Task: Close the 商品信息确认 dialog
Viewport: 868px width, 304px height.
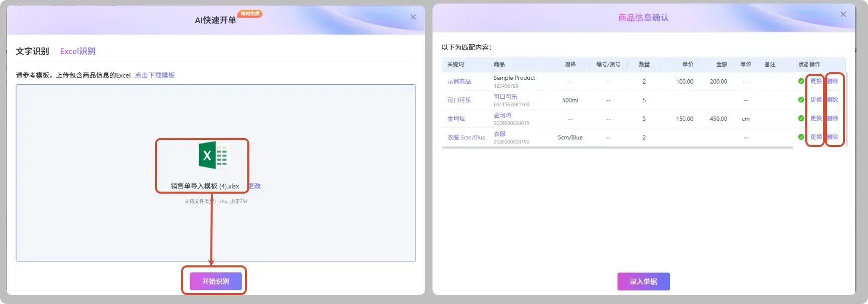Action: tap(843, 15)
